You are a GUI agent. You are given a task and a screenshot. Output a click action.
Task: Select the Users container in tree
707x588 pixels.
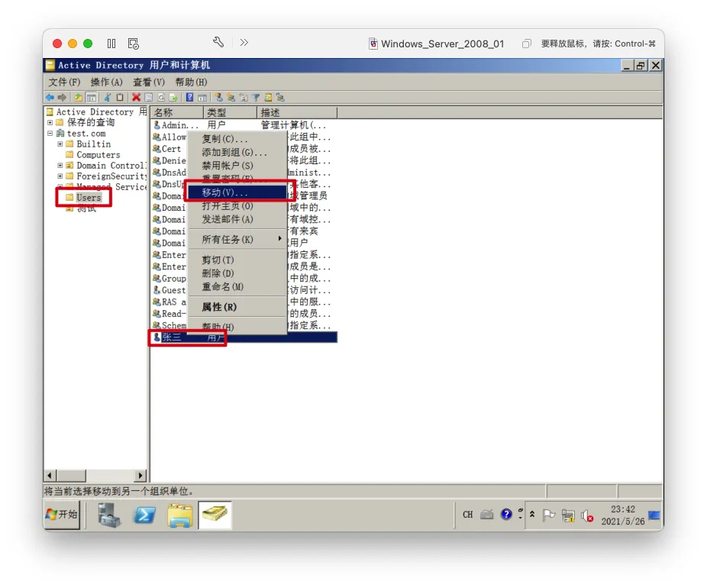pos(89,198)
